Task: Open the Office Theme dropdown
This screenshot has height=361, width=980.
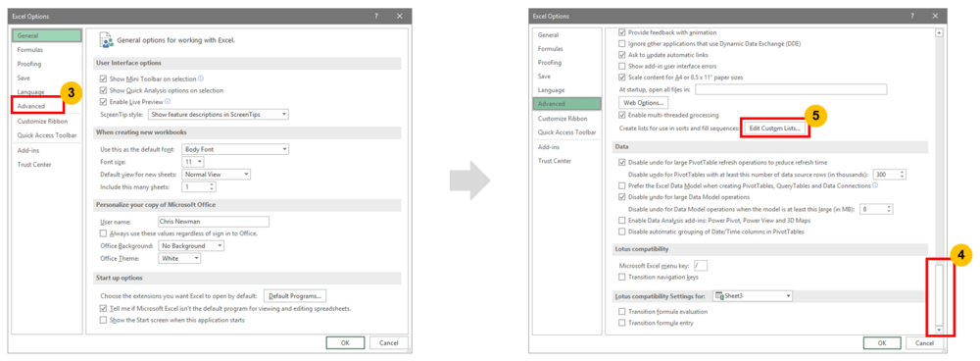Action: 179,258
